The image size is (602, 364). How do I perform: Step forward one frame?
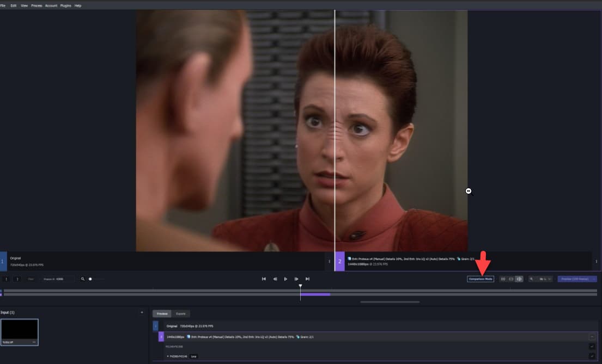pyautogui.click(x=296, y=279)
